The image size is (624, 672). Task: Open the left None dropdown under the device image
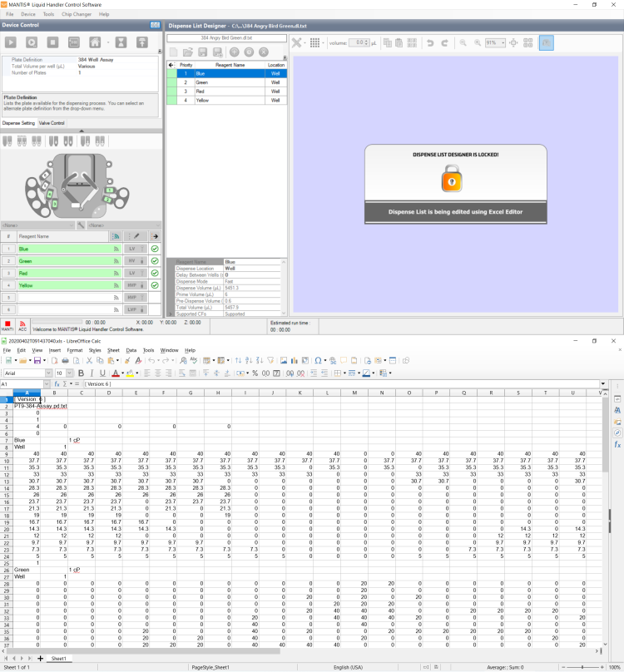37,225
